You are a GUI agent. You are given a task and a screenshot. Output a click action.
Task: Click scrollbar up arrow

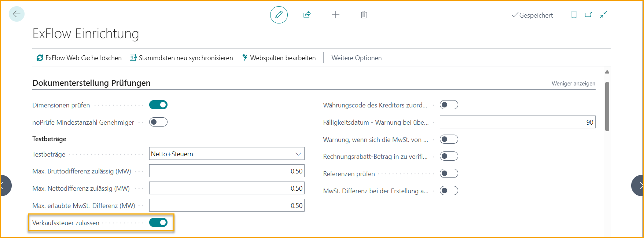(607, 72)
